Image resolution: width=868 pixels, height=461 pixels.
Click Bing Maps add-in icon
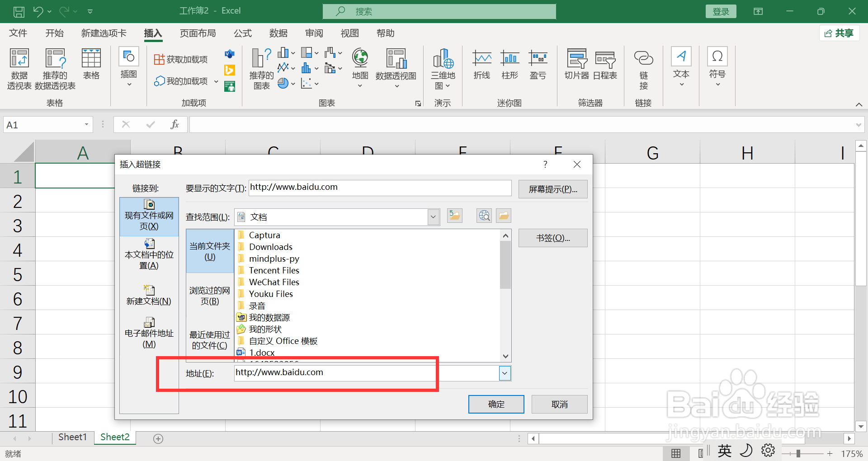coord(230,70)
